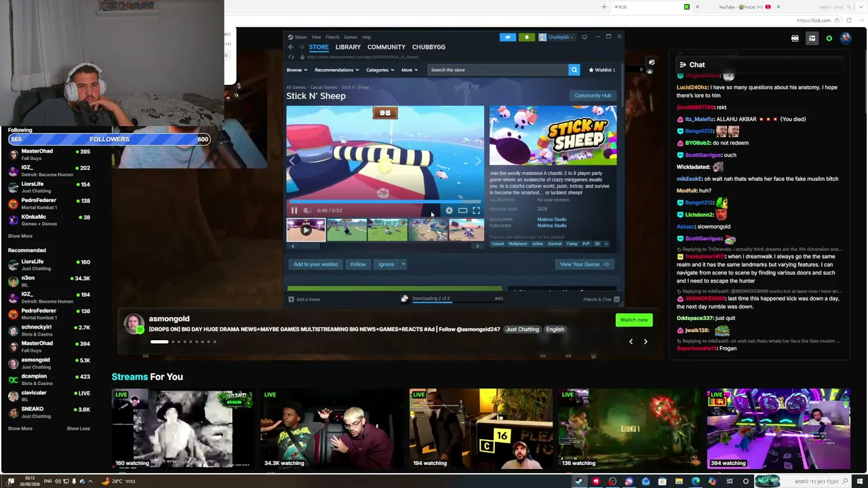
Task: Reload the Kick page in browser
Action: (848, 20)
